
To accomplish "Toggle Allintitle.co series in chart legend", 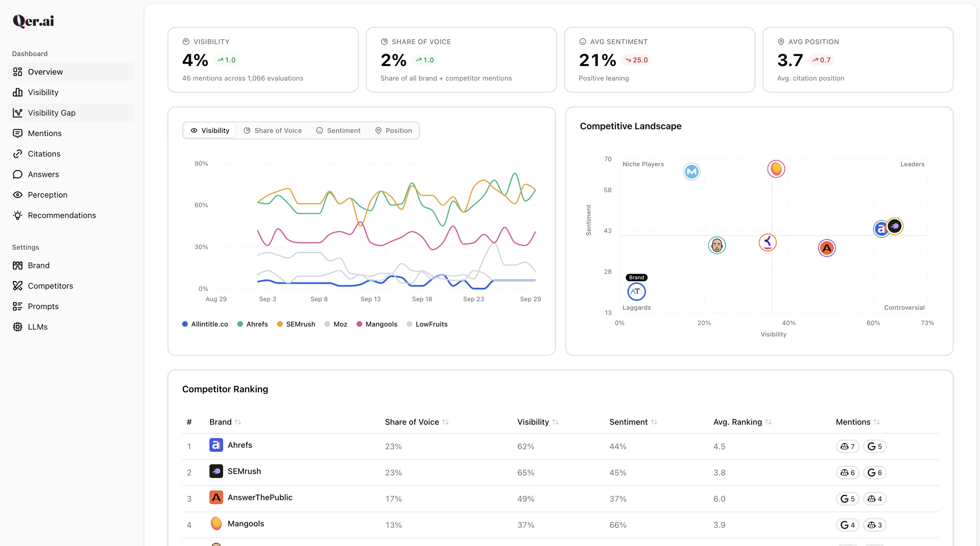I will 205,324.
